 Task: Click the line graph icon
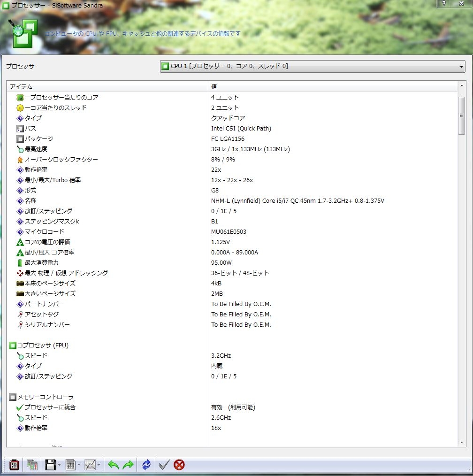[x=90, y=465]
